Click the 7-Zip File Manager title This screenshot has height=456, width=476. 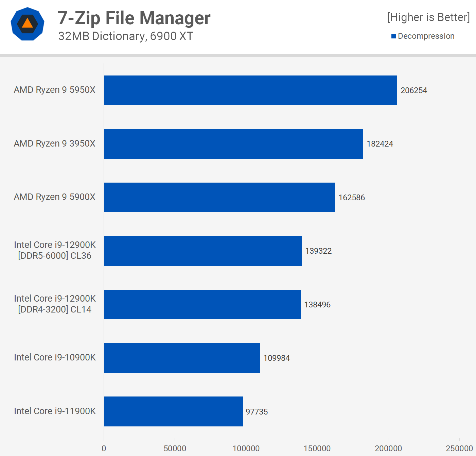coord(134,18)
